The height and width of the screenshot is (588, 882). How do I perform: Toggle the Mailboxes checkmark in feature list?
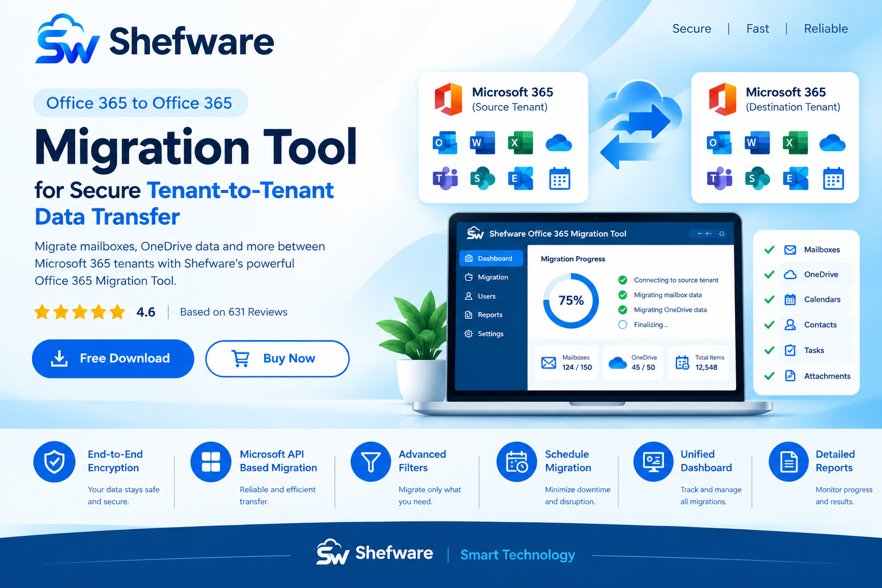(769, 250)
